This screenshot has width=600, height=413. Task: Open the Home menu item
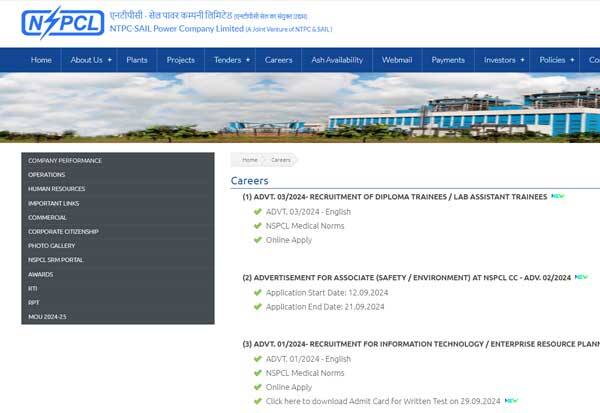point(41,60)
